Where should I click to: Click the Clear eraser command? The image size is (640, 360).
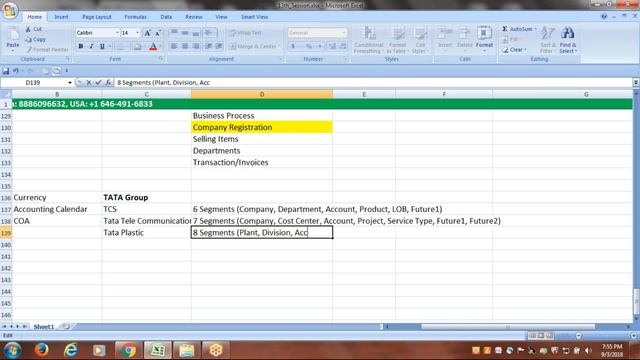tap(514, 49)
